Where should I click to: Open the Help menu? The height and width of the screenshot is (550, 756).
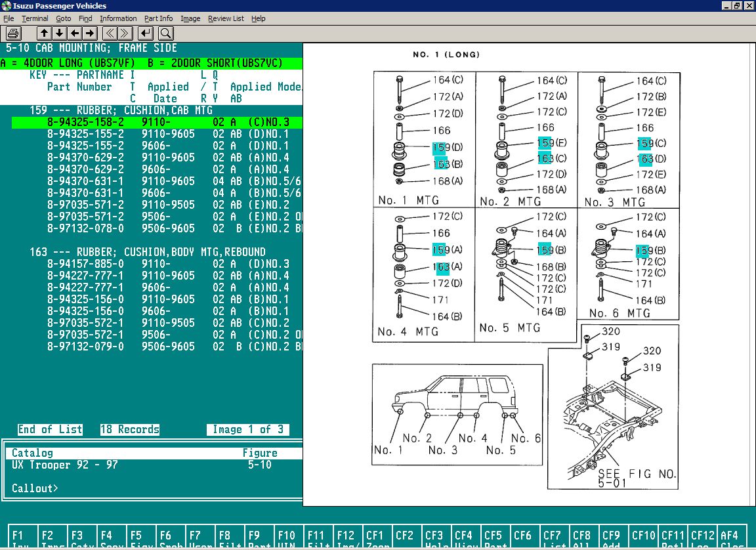pyautogui.click(x=258, y=18)
